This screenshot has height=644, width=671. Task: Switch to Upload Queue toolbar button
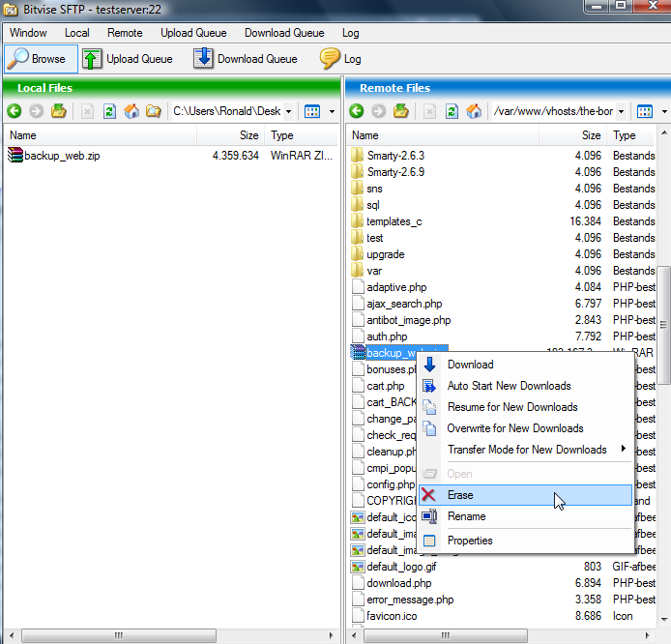point(128,59)
